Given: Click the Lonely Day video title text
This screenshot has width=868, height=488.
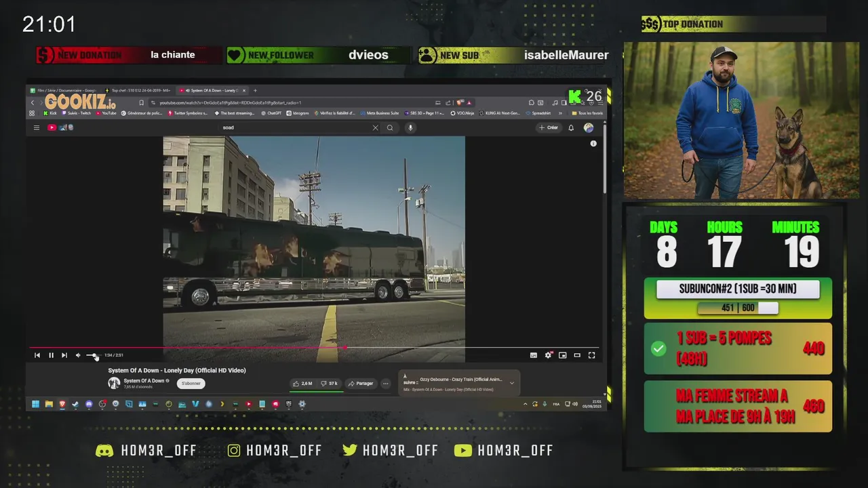Looking at the screenshot, I should tap(177, 371).
